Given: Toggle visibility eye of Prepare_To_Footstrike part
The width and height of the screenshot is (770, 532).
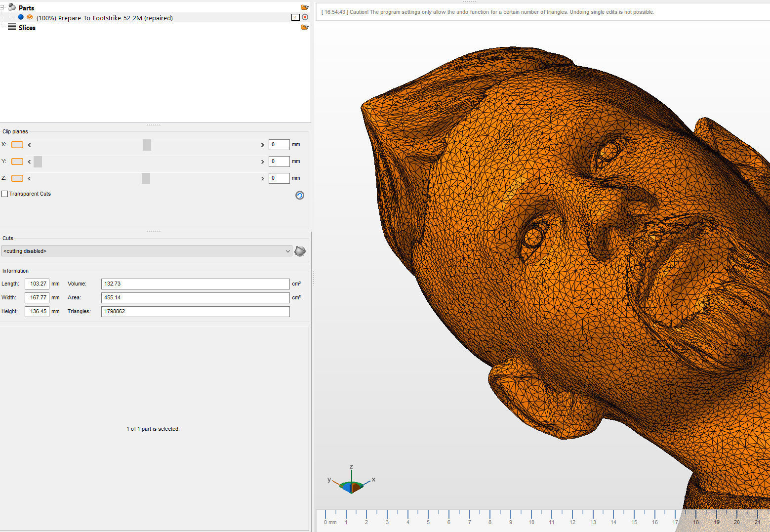Looking at the screenshot, I should coord(30,17).
